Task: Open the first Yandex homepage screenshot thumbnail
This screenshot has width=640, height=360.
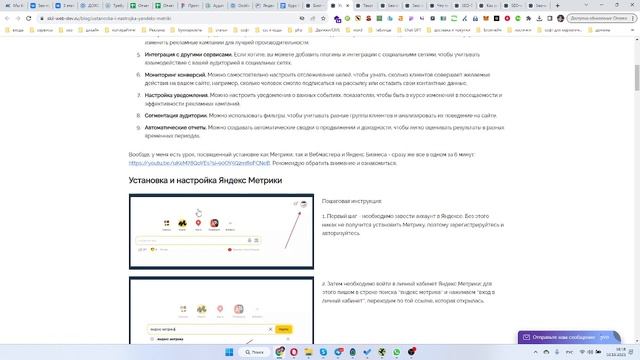Action: 221,231
